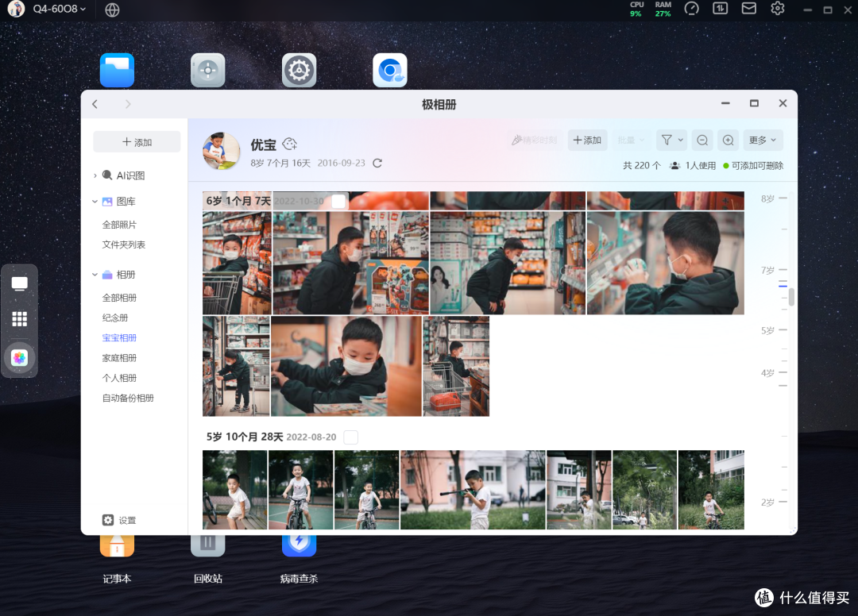Click the 1人使用 people icon

click(674, 166)
